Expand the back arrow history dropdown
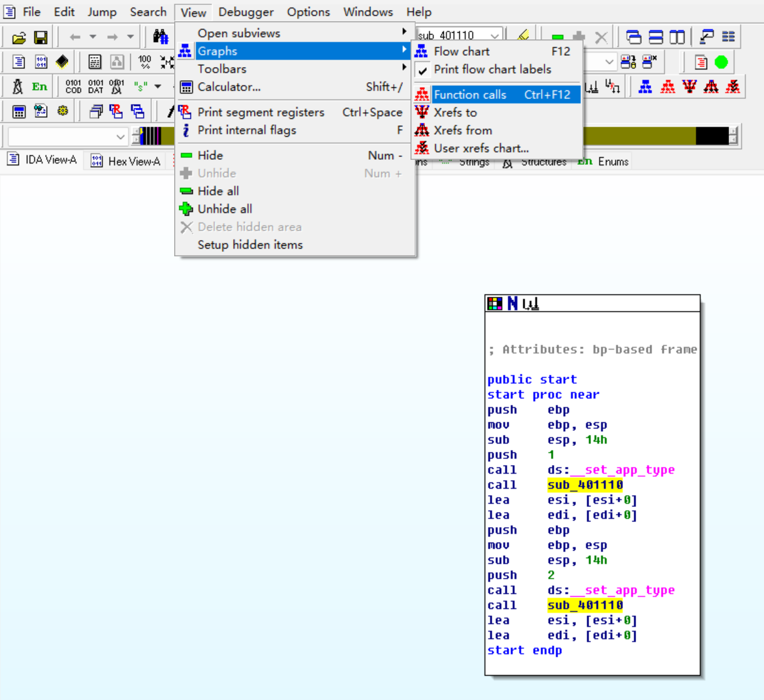 93,37
